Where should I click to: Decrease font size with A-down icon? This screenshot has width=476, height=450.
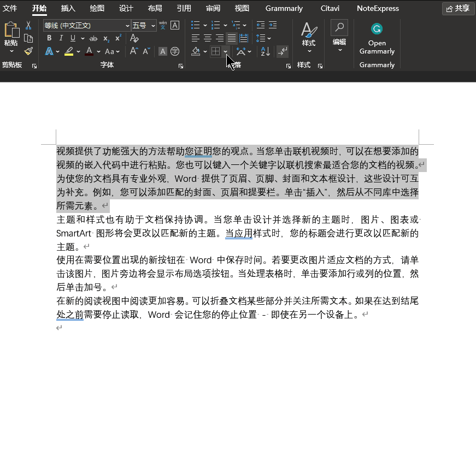pos(146,51)
